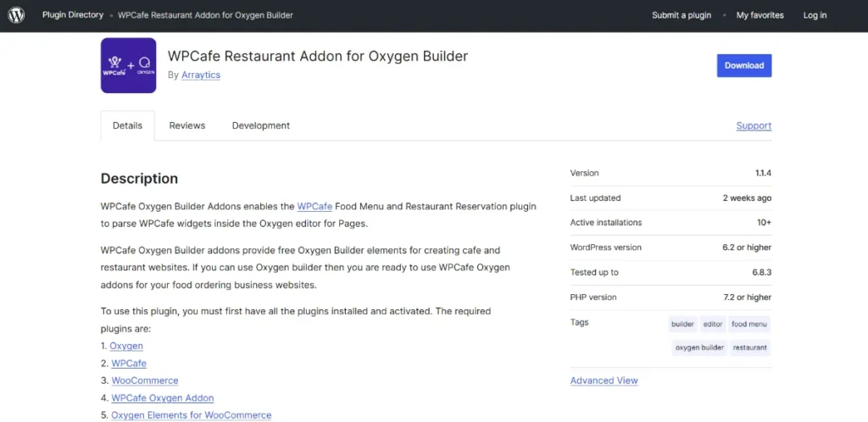Click PHP version value 7.2 or higher
The height and width of the screenshot is (422, 868).
(x=748, y=297)
